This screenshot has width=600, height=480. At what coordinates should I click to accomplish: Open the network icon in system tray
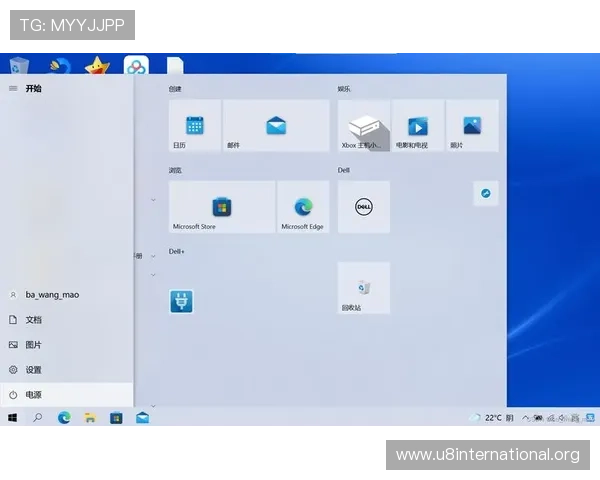(551, 418)
